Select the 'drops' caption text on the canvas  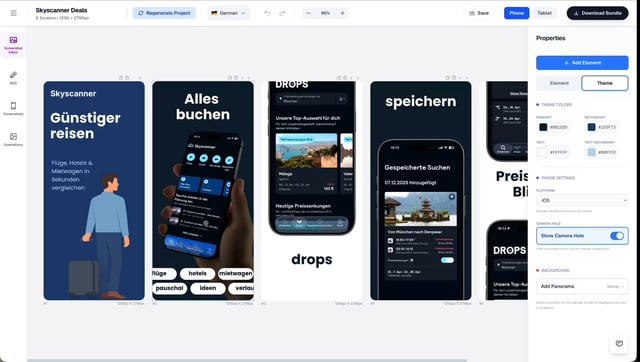pyautogui.click(x=312, y=260)
